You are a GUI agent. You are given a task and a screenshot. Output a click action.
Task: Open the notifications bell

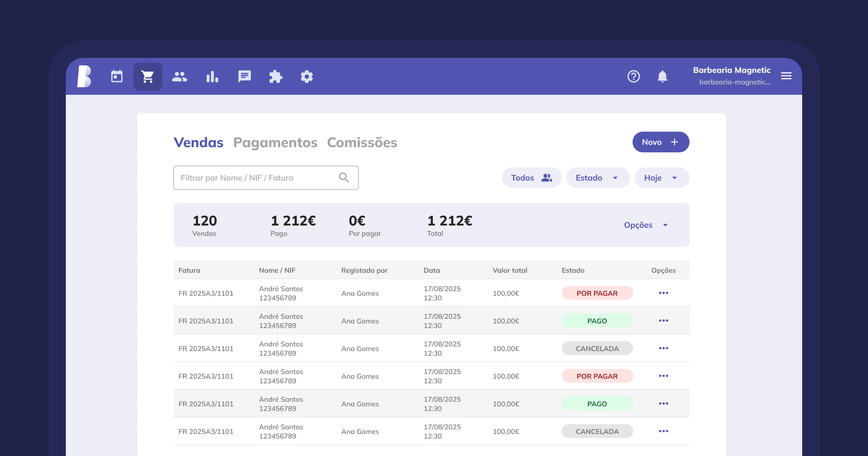(662, 76)
